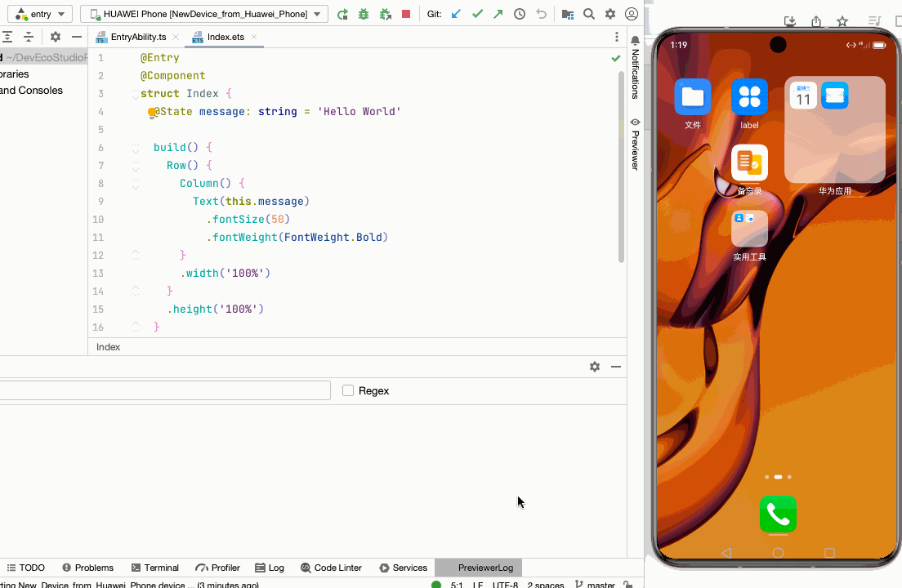Open TODO tool window

coord(25,568)
